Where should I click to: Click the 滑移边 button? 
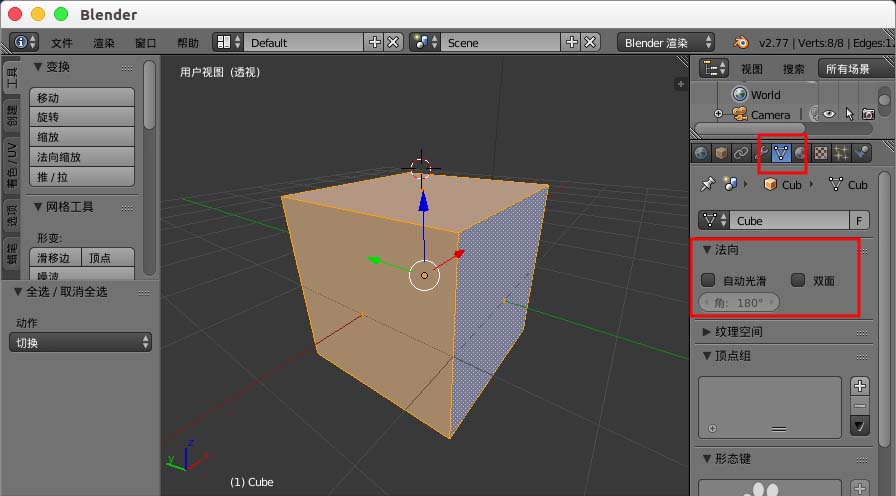tap(55, 257)
